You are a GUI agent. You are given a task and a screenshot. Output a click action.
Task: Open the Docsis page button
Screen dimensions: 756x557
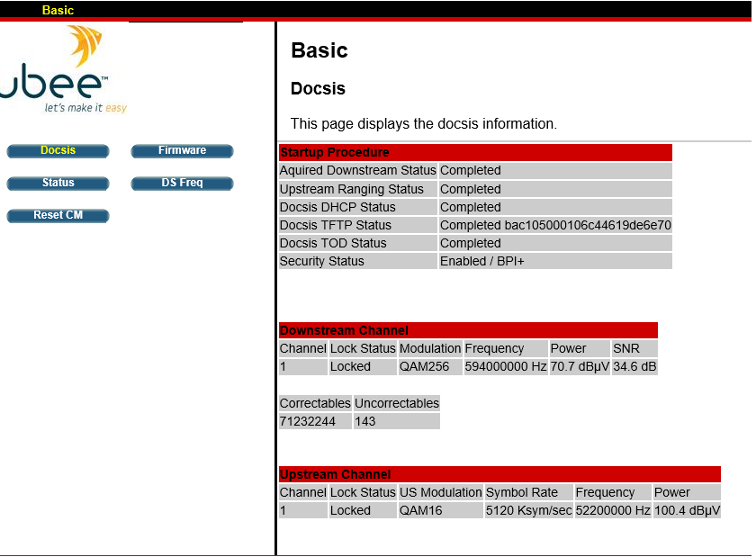58,151
